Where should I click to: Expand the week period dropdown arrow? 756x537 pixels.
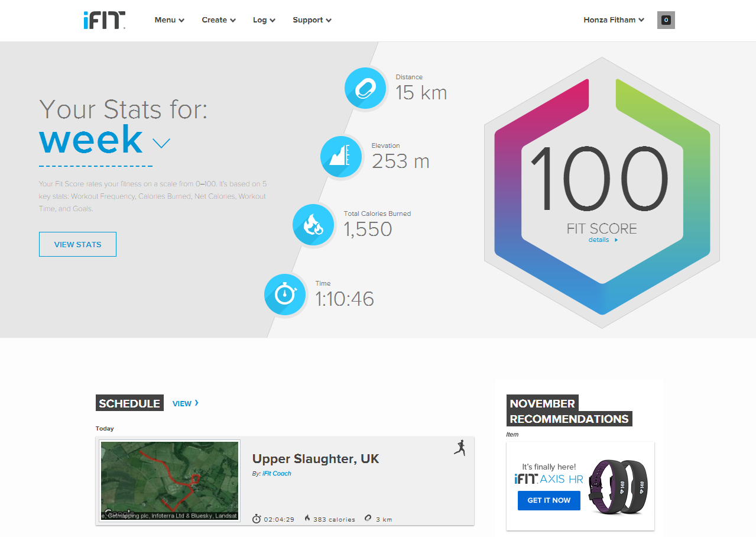(161, 143)
